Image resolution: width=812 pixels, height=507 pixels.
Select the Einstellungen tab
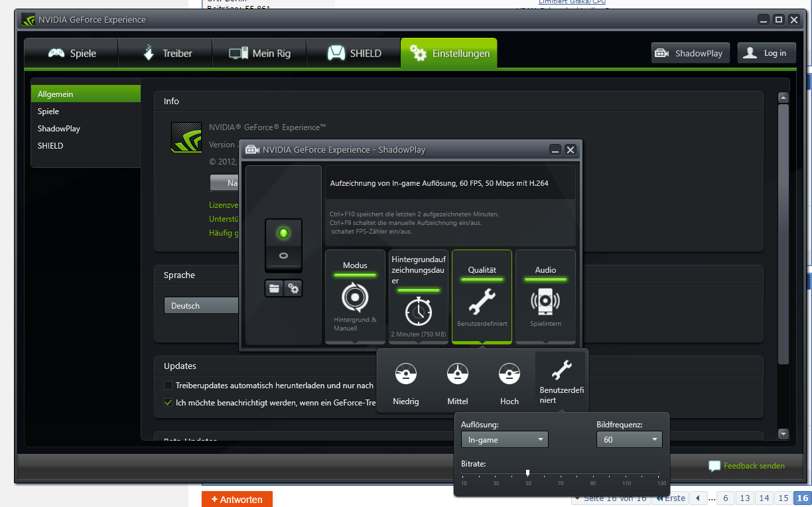(449, 53)
